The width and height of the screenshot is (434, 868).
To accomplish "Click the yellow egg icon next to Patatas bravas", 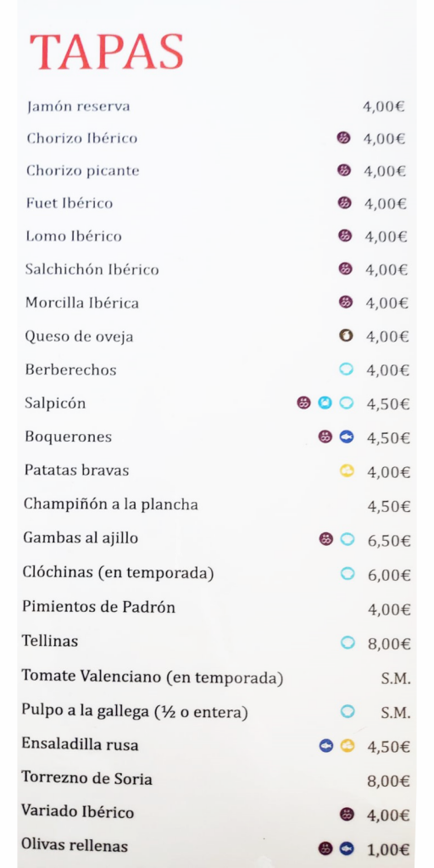I will 347,471.
